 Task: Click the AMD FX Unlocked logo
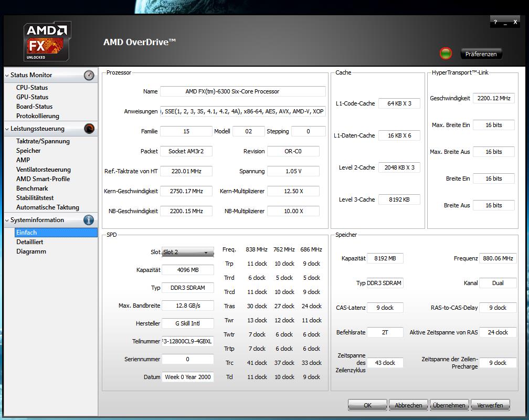point(47,41)
